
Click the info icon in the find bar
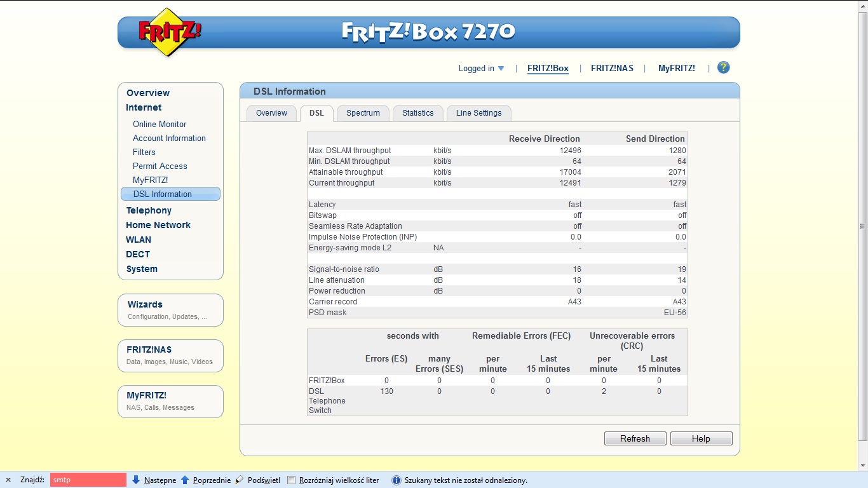[x=396, y=480]
